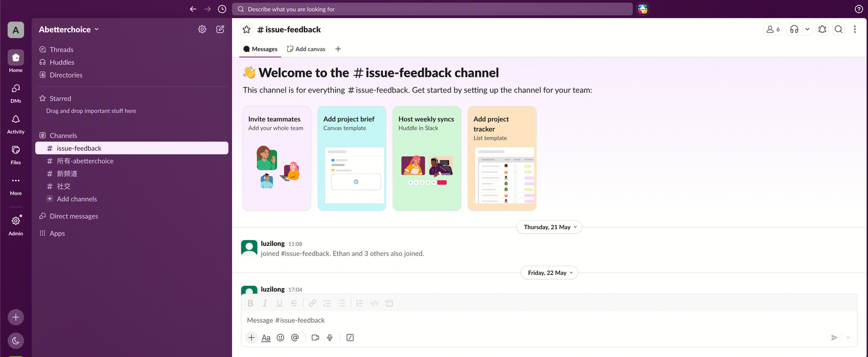Apply bold formatting in composer
868x357 pixels.
pyautogui.click(x=251, y=303)
